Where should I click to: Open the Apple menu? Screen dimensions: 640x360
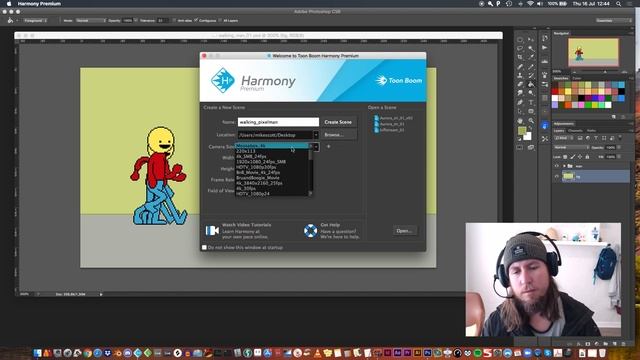(x=9, y=4)
